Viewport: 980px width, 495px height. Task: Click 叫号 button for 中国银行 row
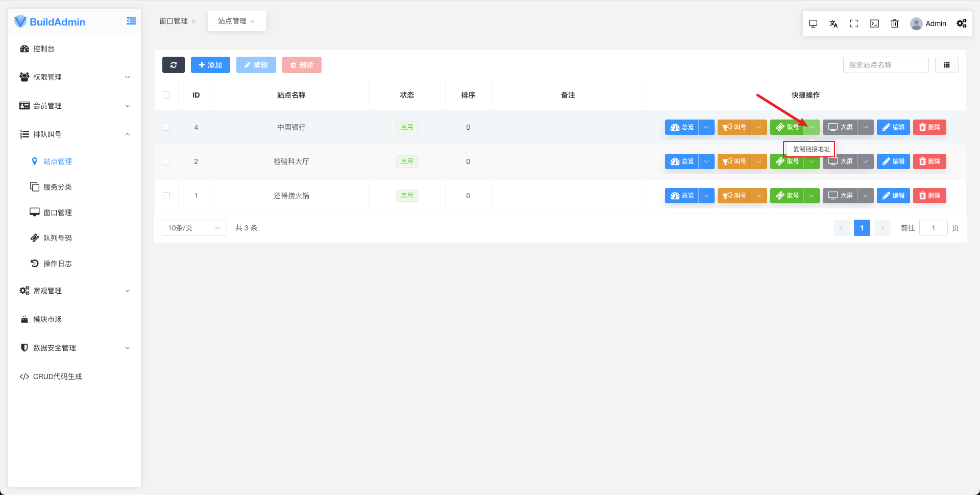click(x=734, y=127)
